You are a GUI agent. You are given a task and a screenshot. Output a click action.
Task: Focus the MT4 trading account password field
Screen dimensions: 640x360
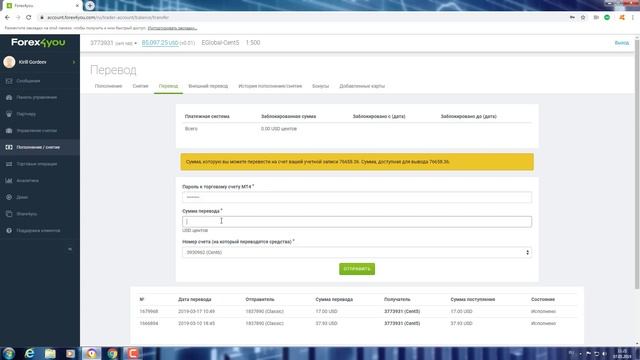tap(357, 197)
